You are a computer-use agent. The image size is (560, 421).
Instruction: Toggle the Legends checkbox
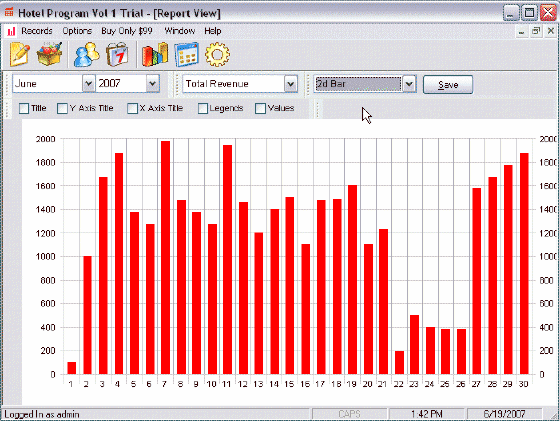(x=203, y=109)
